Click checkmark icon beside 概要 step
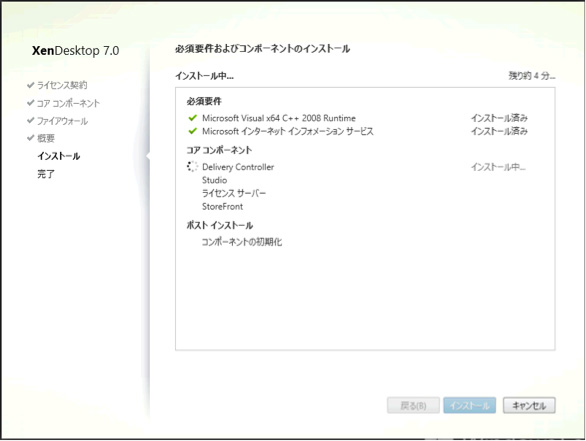Screen dimensions: 586x441 pos(31,138)
